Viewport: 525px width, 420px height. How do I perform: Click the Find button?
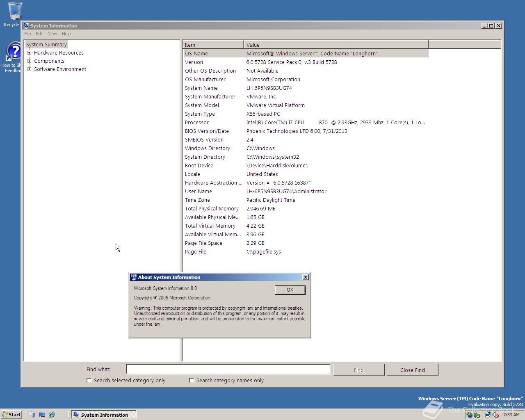359,370
